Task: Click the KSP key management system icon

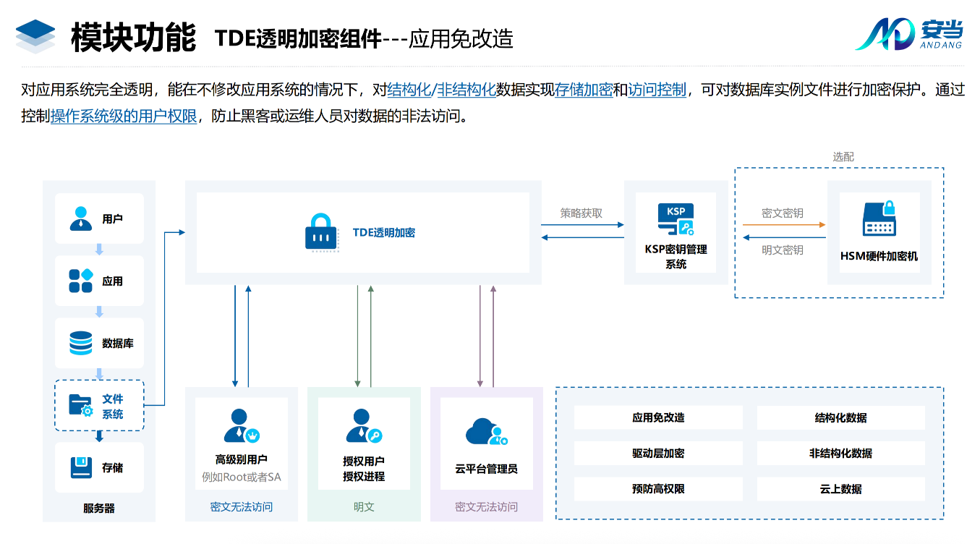Action: click(x=676, y=220)
